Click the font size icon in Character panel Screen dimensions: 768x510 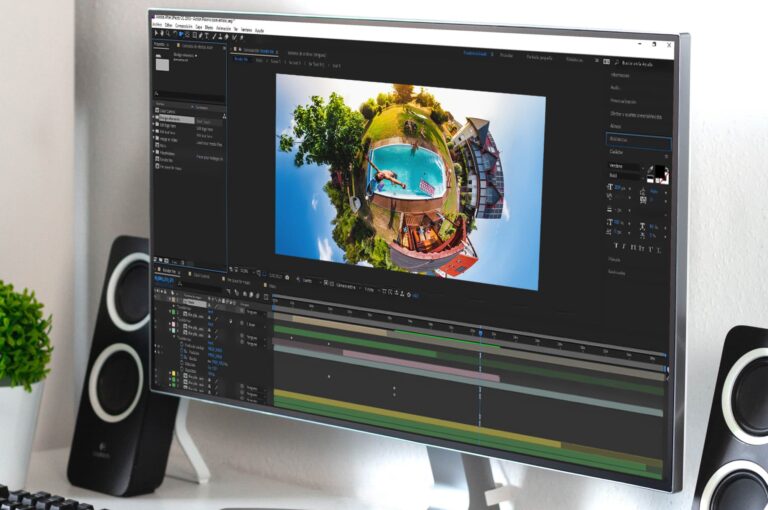click(x=610, y=187)
